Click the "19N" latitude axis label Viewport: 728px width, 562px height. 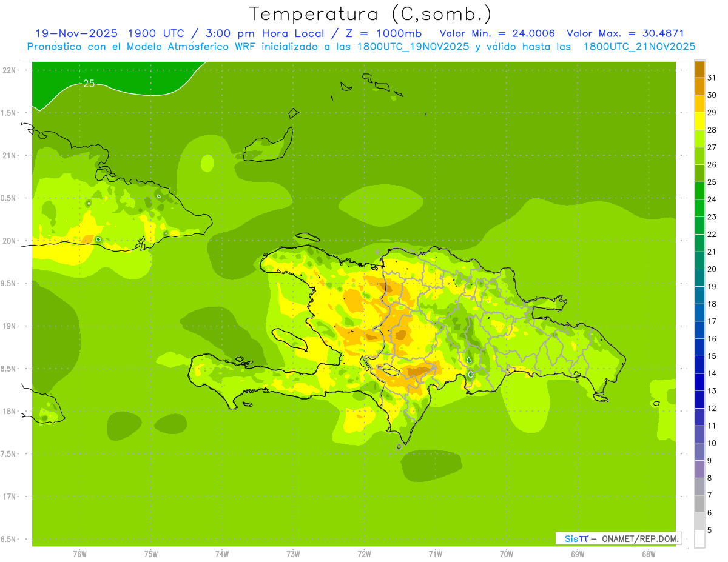point(8,326)
